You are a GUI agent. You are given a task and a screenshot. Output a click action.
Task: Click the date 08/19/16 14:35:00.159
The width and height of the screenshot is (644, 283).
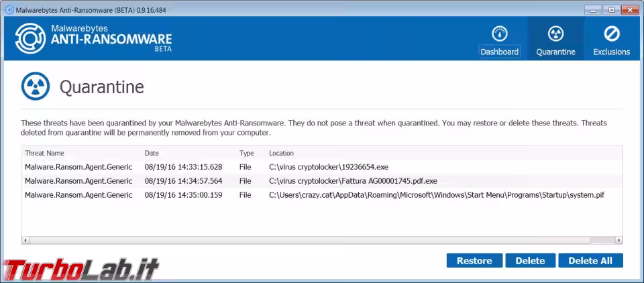coord(184,195)
